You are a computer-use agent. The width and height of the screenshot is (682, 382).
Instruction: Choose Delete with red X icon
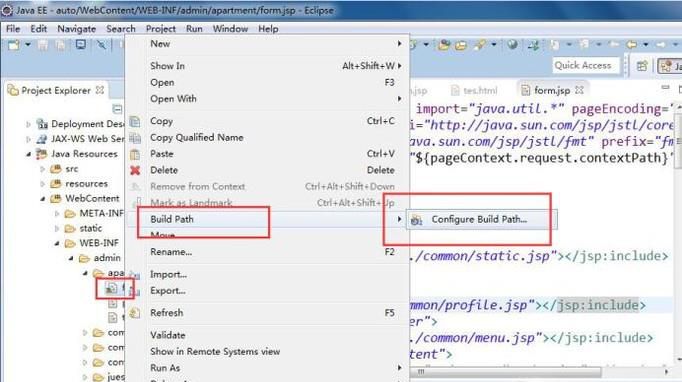[x=267, y=171]
